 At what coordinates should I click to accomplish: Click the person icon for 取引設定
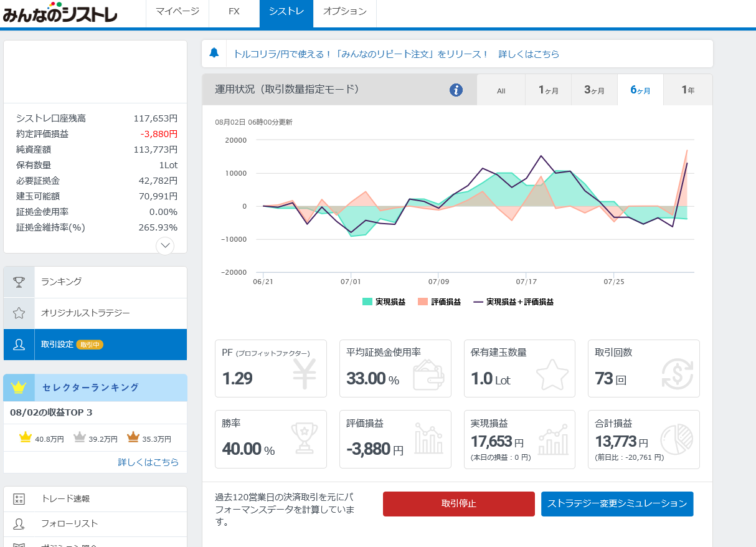(x=19, y=345)
